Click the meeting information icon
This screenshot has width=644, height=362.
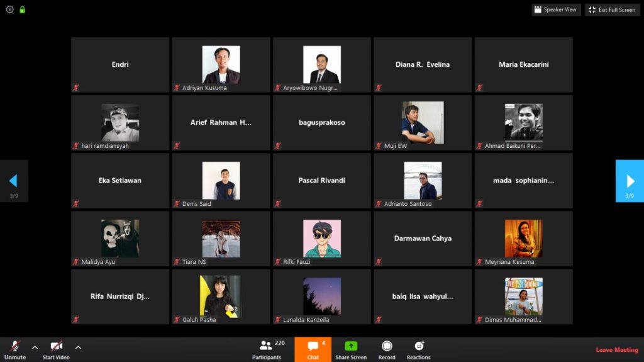tap(9, 9)
